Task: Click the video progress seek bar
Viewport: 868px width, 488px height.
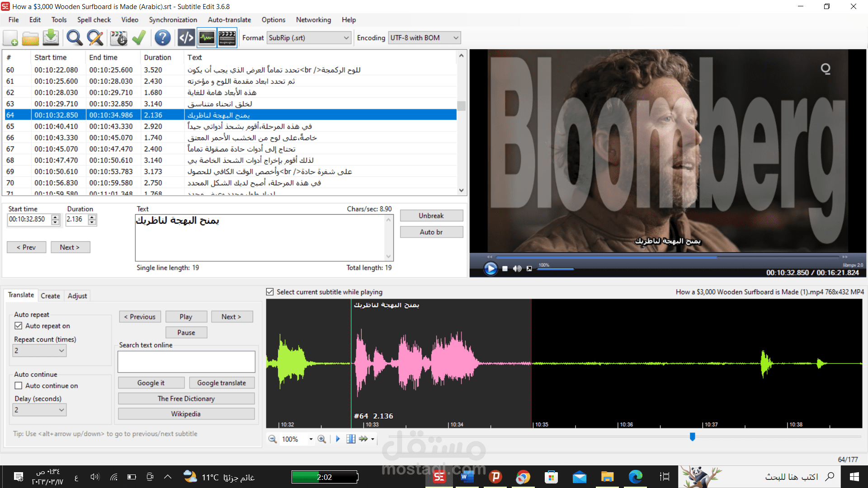Action: tap(667, 257)
